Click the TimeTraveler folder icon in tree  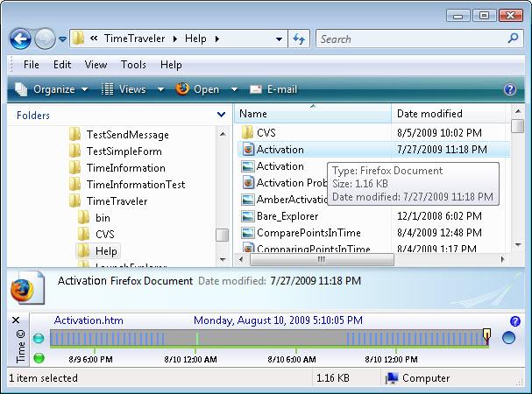[74, 201]
